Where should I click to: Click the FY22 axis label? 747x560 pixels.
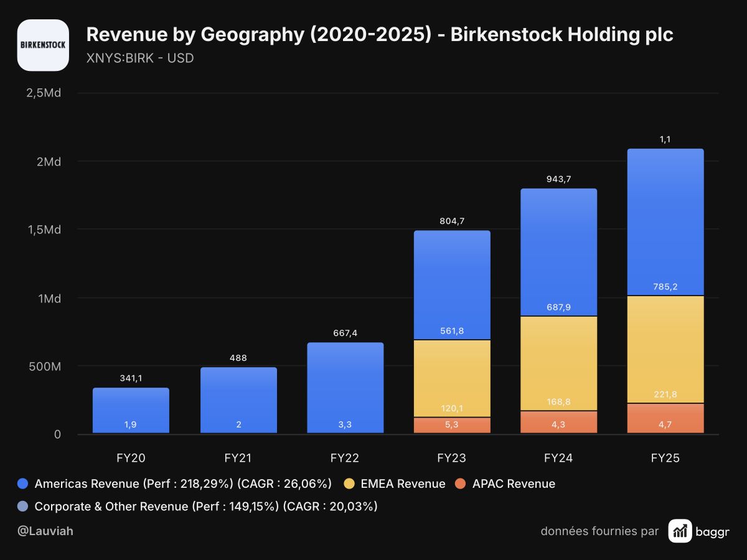pyautogui.click(x=345, y=459)
